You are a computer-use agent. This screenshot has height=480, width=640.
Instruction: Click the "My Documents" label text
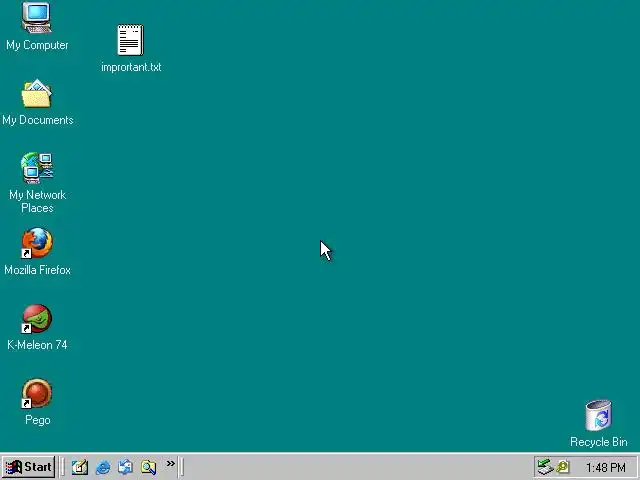(x=38, y=120)
